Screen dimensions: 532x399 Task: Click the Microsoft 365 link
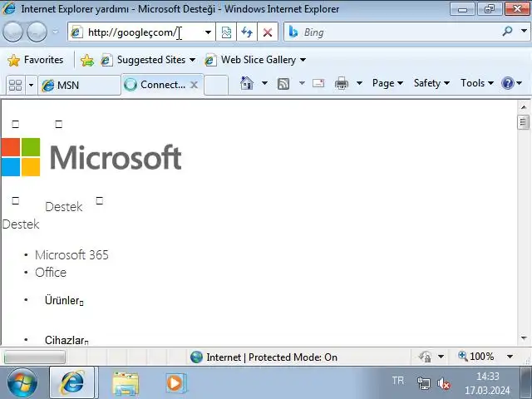pos(71,255)
